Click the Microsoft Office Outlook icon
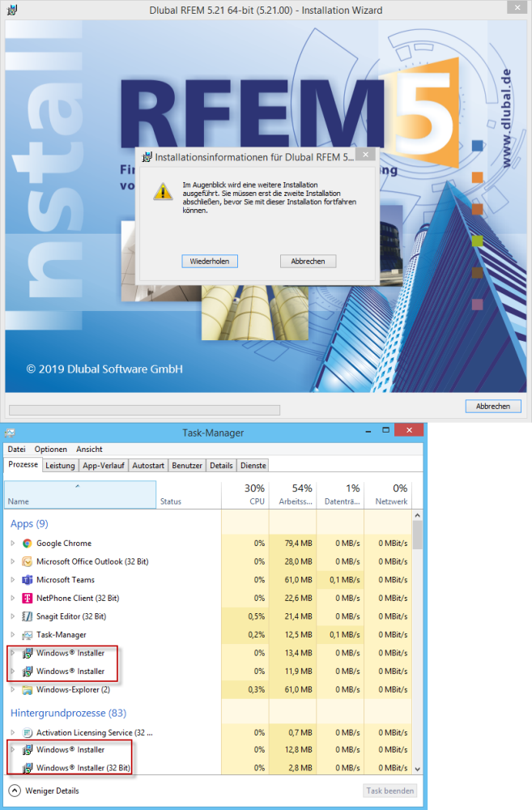The height and width of the screenshot is (810, 532). click(x=28, y=561)
